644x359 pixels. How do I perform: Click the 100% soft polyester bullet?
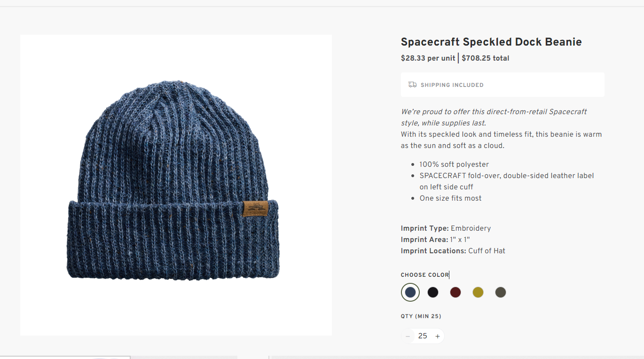(x=454, y=164)
